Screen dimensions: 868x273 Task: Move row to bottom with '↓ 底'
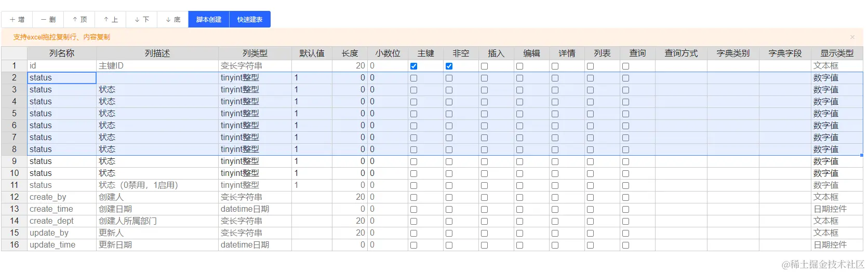click(173, 19)
